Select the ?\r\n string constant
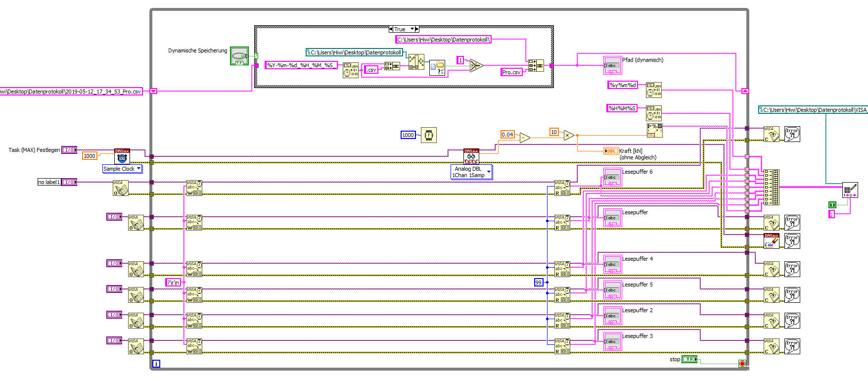This screenshot has height=381, width=868. (173, 283)
